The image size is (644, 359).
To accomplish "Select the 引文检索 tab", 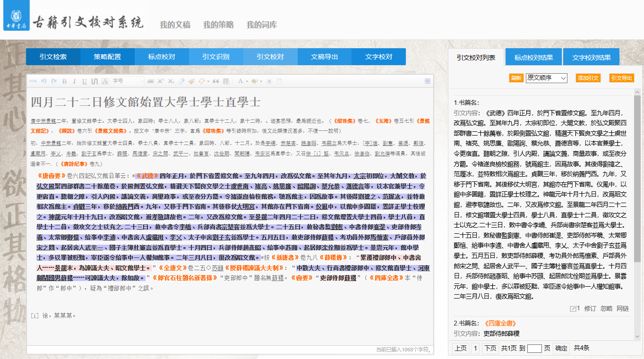I will tap(53, 57).
